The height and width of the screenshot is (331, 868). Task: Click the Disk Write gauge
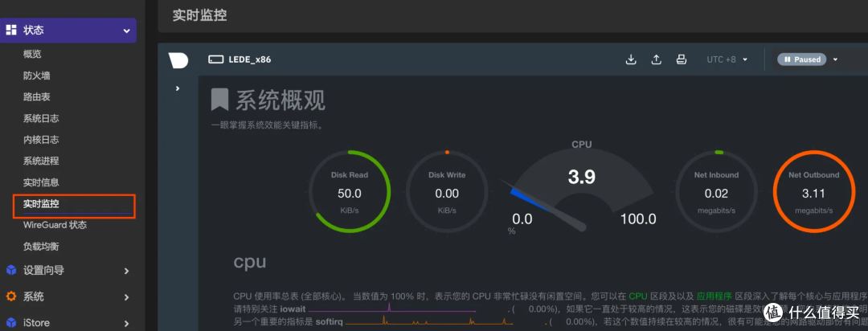point(447,191)
